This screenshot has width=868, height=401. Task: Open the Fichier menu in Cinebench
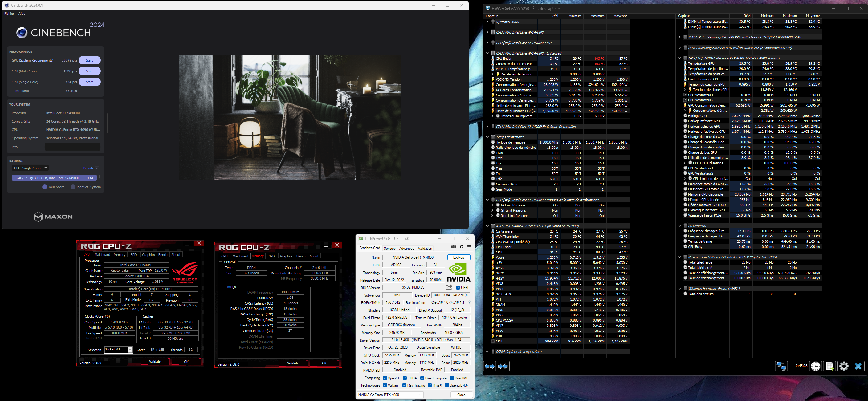[x=9, y=14]
